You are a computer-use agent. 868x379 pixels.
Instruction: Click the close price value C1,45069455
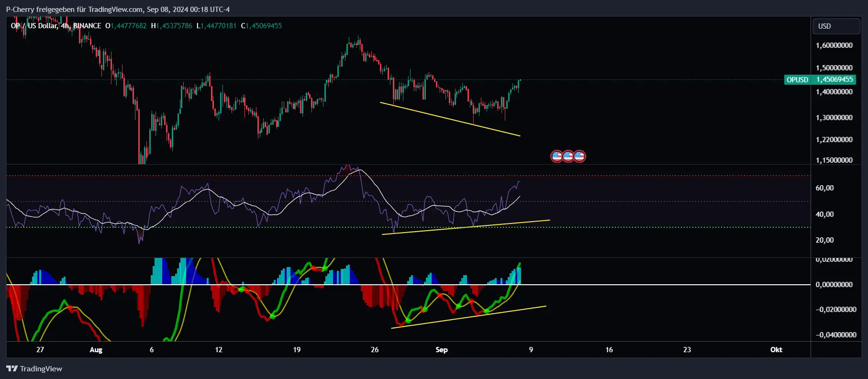point(261,26)
